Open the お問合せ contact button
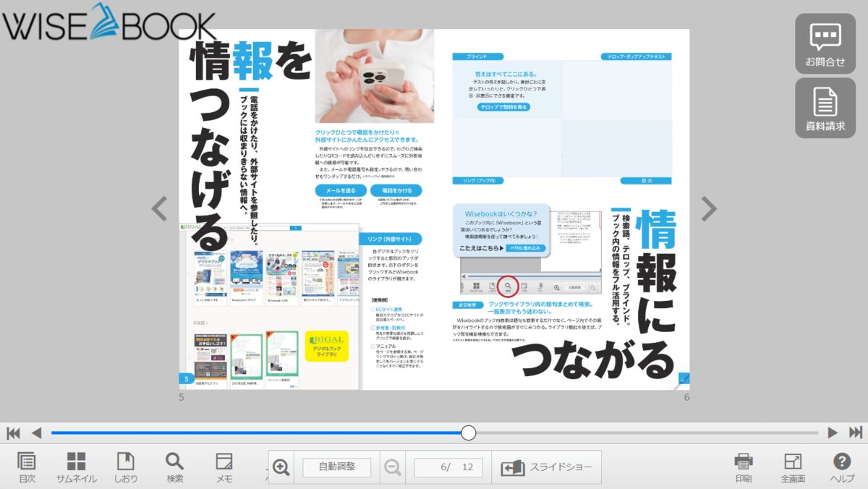The image size is (868, 489). (x=825, y=43)
